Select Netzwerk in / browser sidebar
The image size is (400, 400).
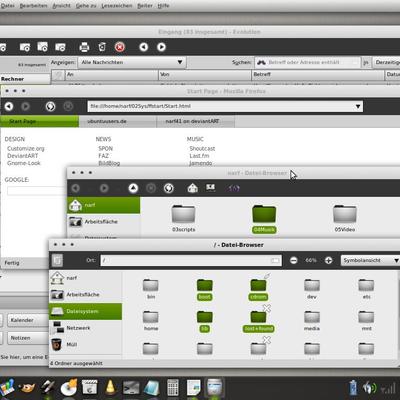(x=85, y=328)
